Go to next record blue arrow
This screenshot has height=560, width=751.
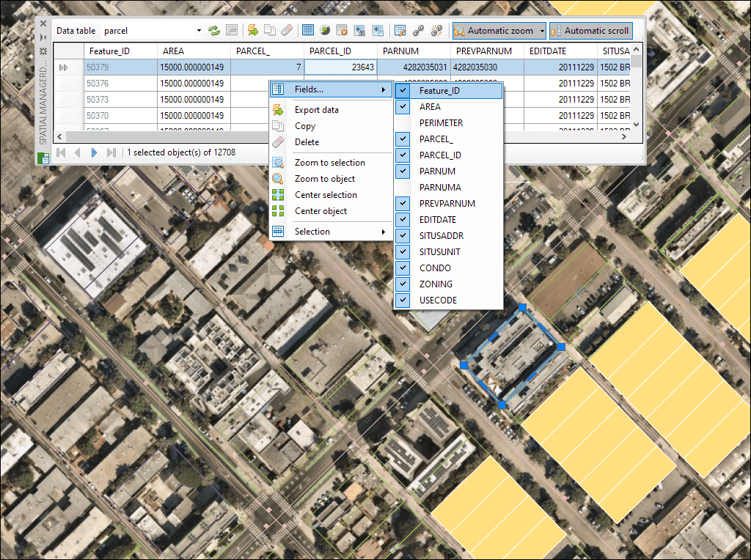point(94,152)
